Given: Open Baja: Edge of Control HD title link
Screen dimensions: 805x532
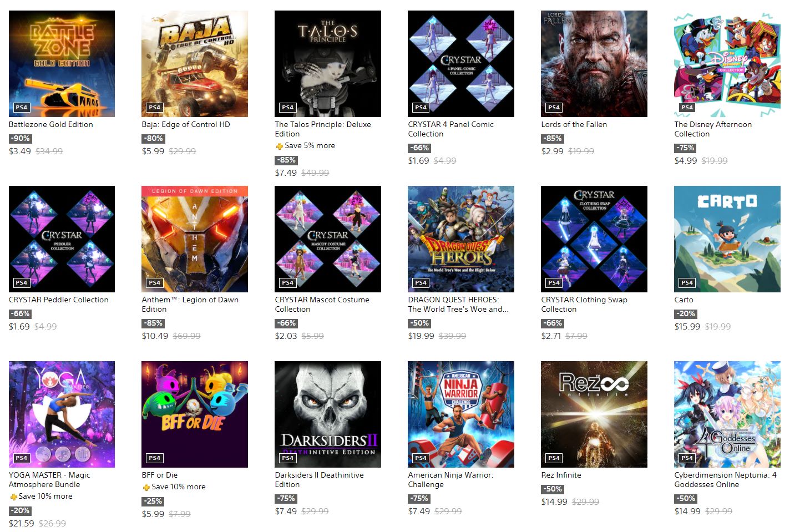Looking at the screenshot, I should click(x=186, y=124).
